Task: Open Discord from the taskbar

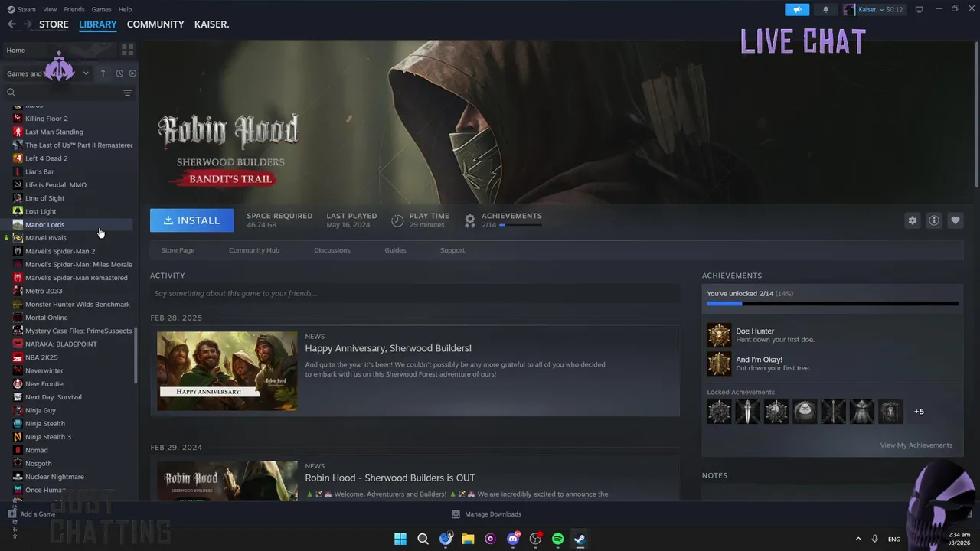Action: tap(513, 539)
